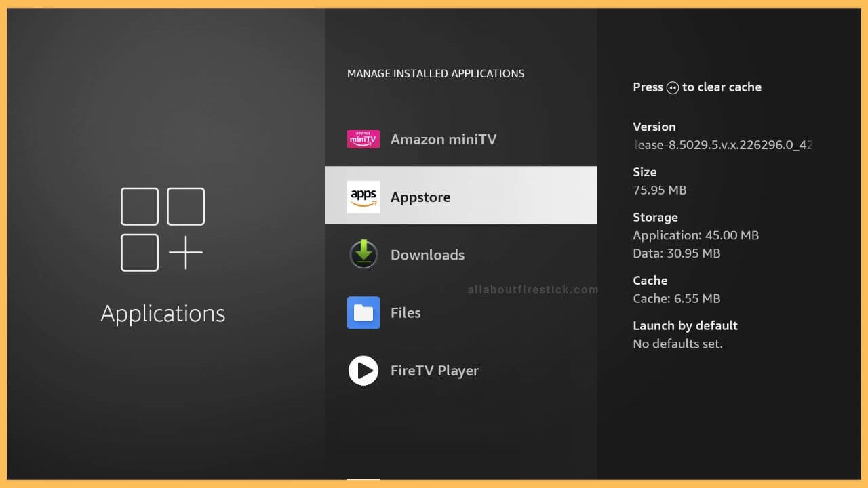Image resolution: width=868 pixels, height=488 pixels.
Task: Select the partially visible app icon at bottom
Action: [363, 482]
